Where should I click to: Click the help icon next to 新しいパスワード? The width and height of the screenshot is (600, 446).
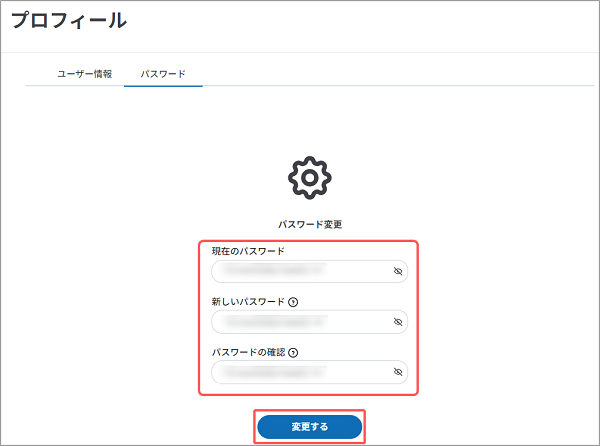pos(294,301)
